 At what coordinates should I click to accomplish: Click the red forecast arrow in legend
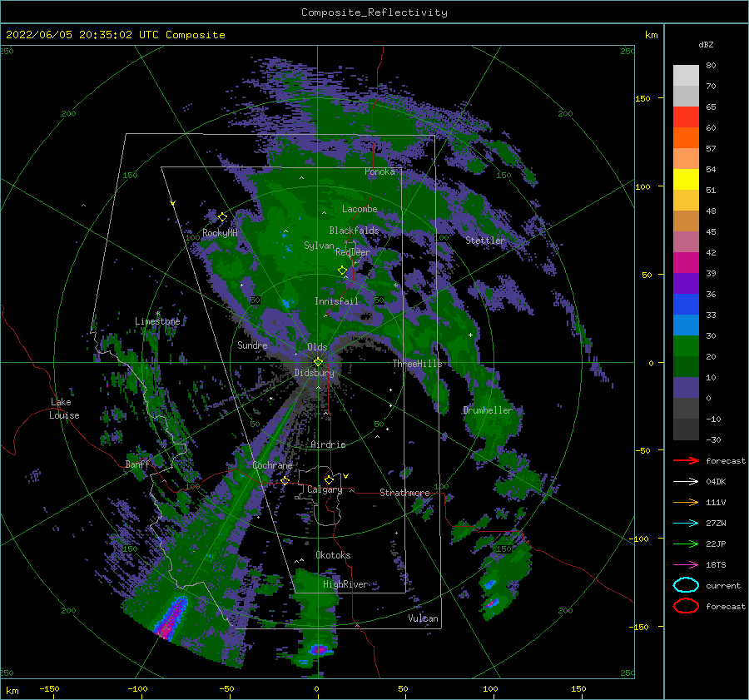pos(686,460)
